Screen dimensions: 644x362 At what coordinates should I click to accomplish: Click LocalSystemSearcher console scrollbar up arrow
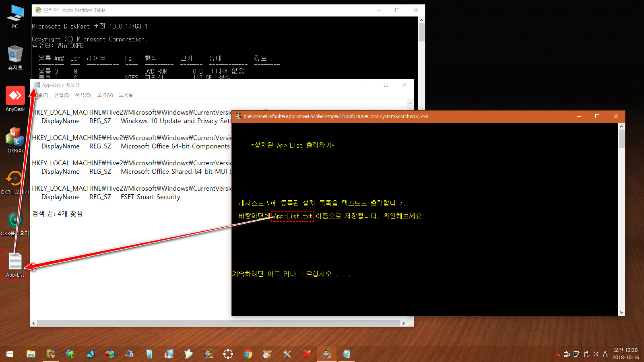coord(621,126)
